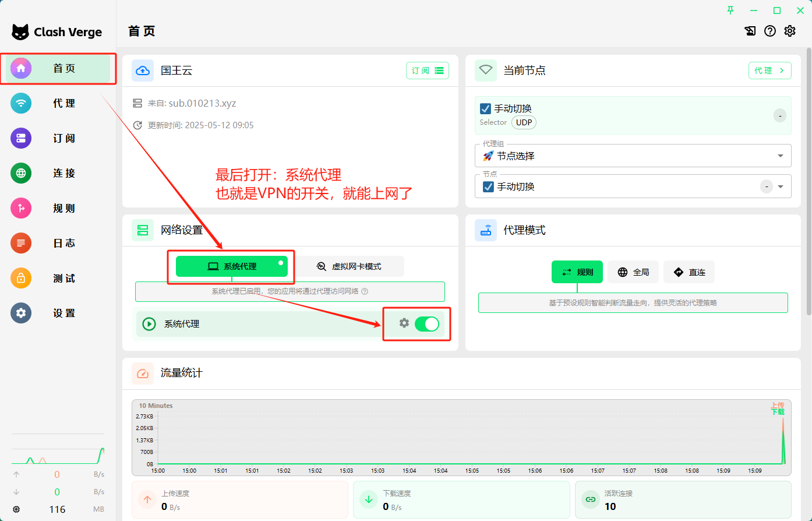
Task: Select 全局 global proxy mode
Action: pos(633,272)
